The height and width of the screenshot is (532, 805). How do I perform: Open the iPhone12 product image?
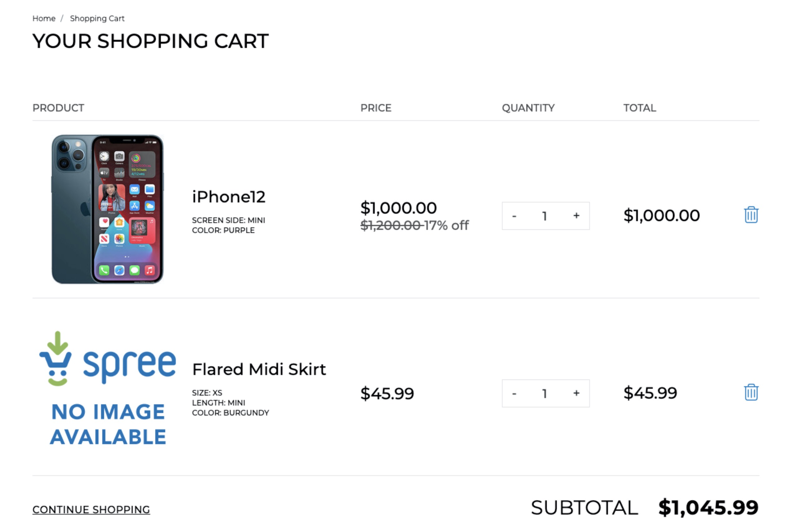pyautogui.click(x=107, y=209)
